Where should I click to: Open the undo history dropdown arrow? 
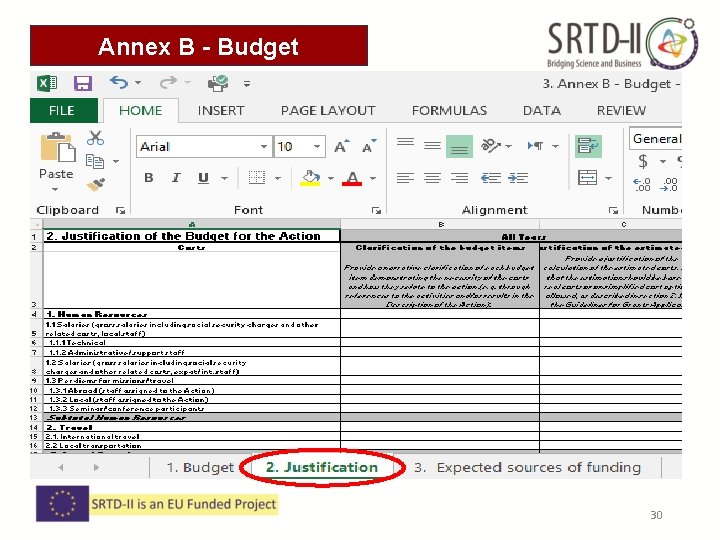(x=138, y=83)
